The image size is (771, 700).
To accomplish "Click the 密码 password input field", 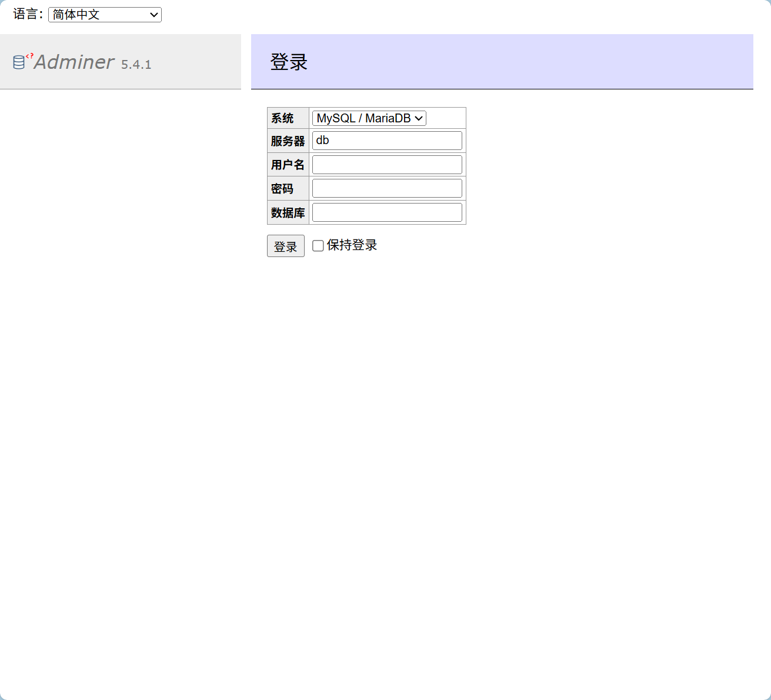I will pos(386,188).
